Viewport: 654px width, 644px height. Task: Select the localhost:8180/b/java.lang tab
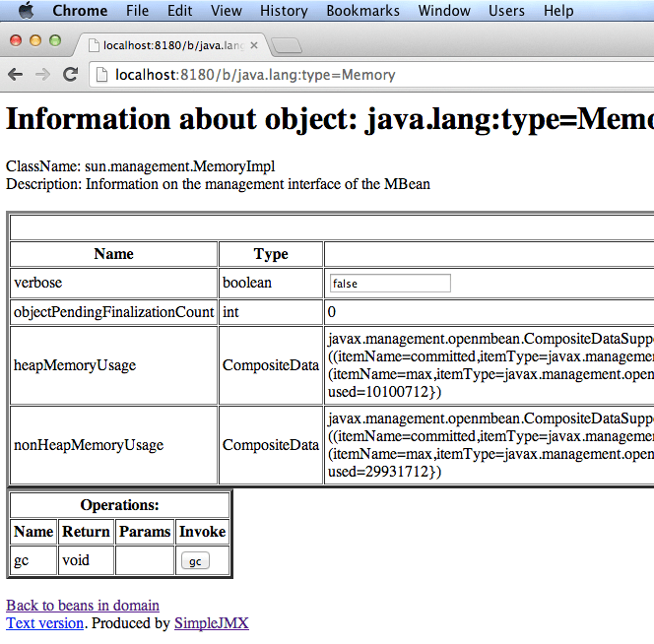click(173, 45)
